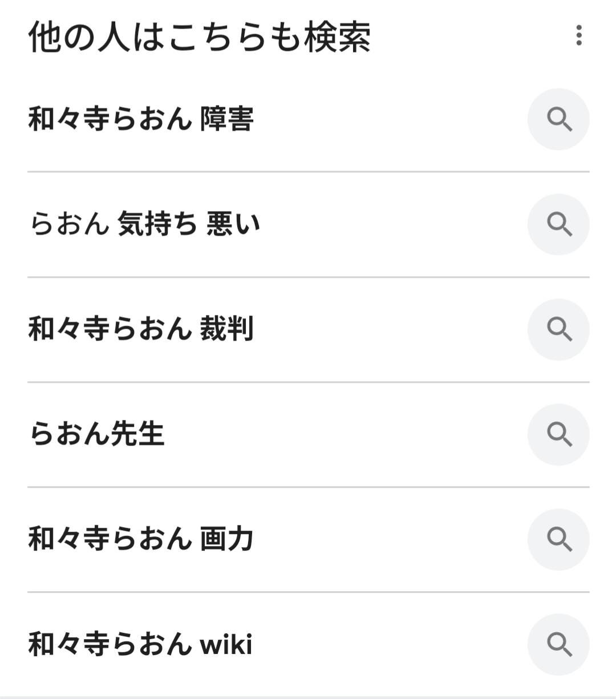The image size is (616, 699).
Task: Select search icon for 和々寺らおん 画力
Action: (x=558, y=539)
